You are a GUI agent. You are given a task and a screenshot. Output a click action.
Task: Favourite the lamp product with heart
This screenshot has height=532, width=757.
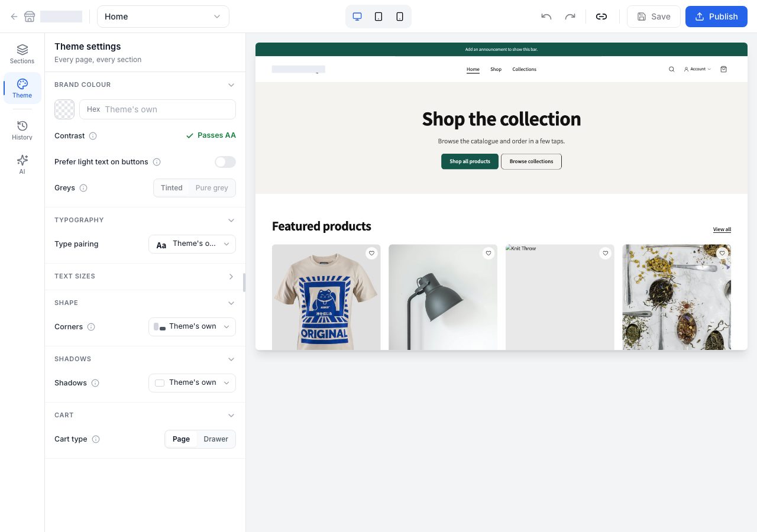pyautogui.click(x=489, y=253)
